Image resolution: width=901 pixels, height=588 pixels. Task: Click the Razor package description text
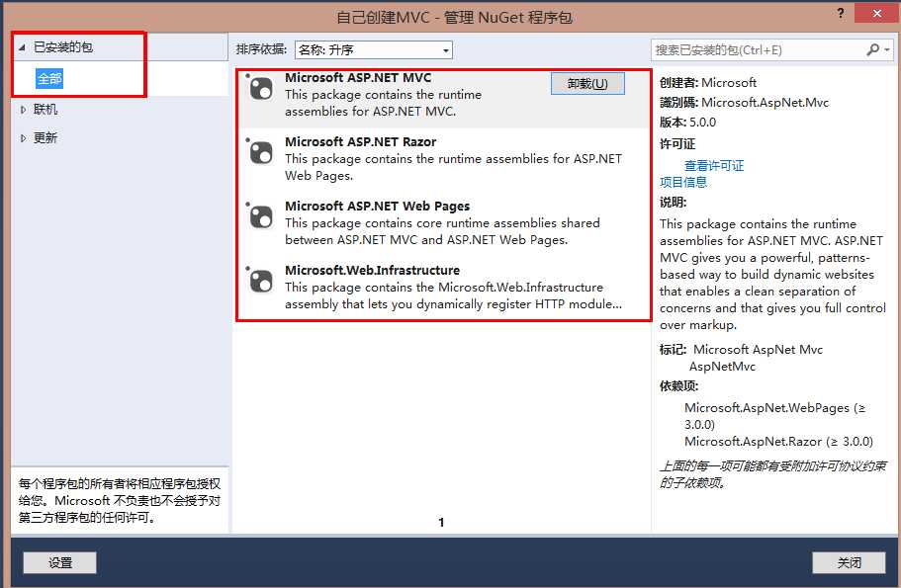click(x=453, y=167)
